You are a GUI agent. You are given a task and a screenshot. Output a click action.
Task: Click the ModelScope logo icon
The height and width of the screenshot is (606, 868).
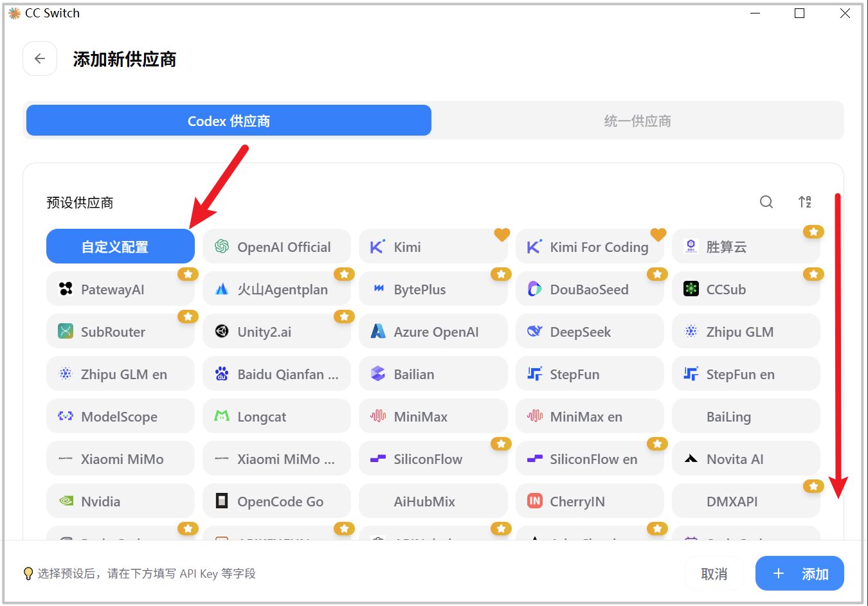click(66, 416)
